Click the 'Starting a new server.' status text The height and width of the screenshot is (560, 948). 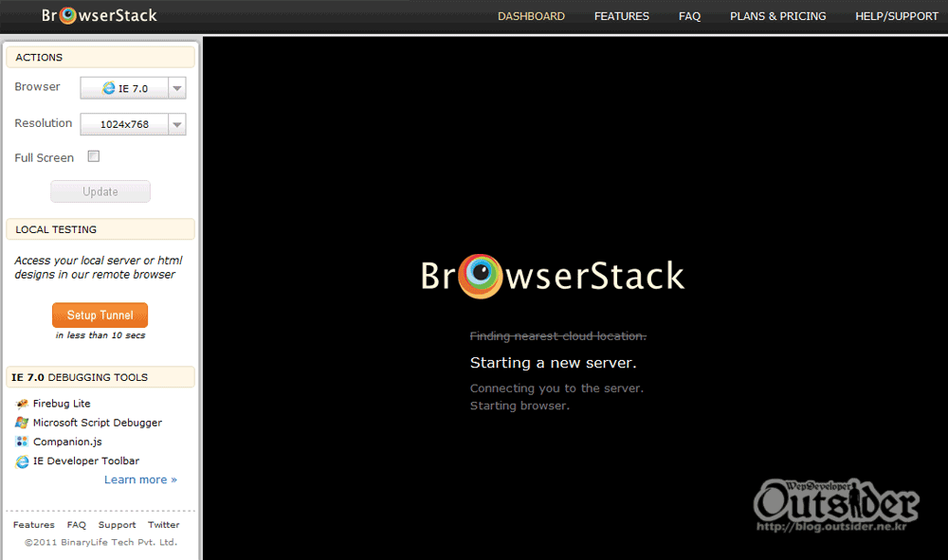tap(554, 363)
